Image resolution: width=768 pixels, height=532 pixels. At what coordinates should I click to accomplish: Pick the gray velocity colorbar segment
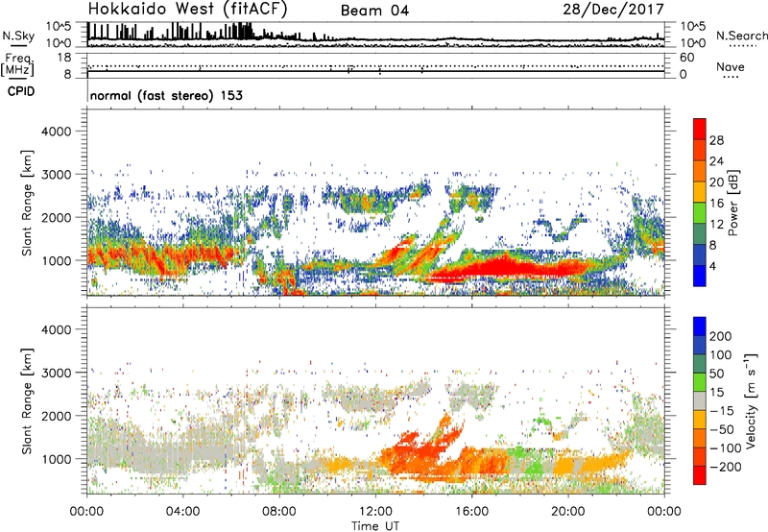pyautogui.click(x=700, y=400)
